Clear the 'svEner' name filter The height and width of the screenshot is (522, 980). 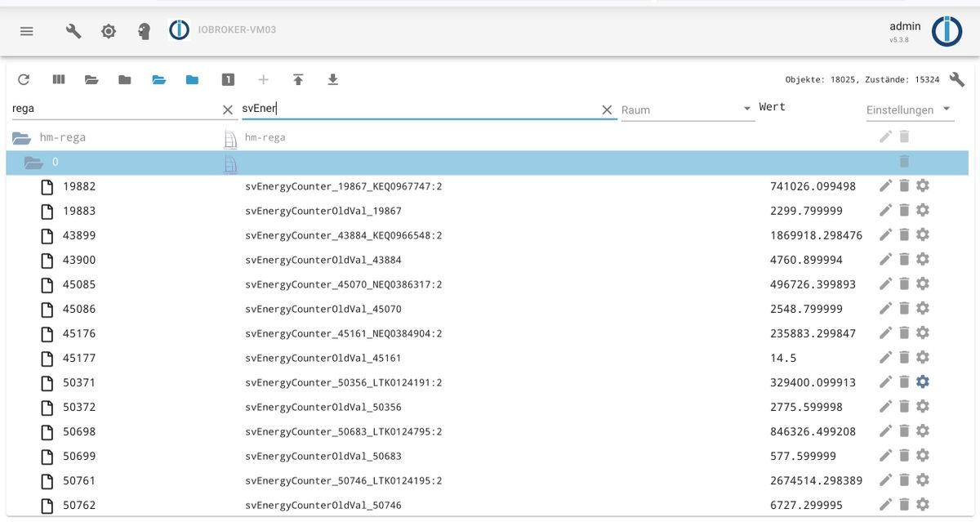pyautogui.click(x=607, y=109)
